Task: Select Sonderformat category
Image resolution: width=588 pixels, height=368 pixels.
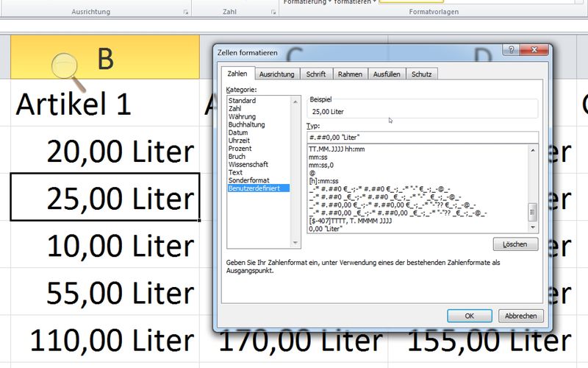Action: [x=249, y=180]
